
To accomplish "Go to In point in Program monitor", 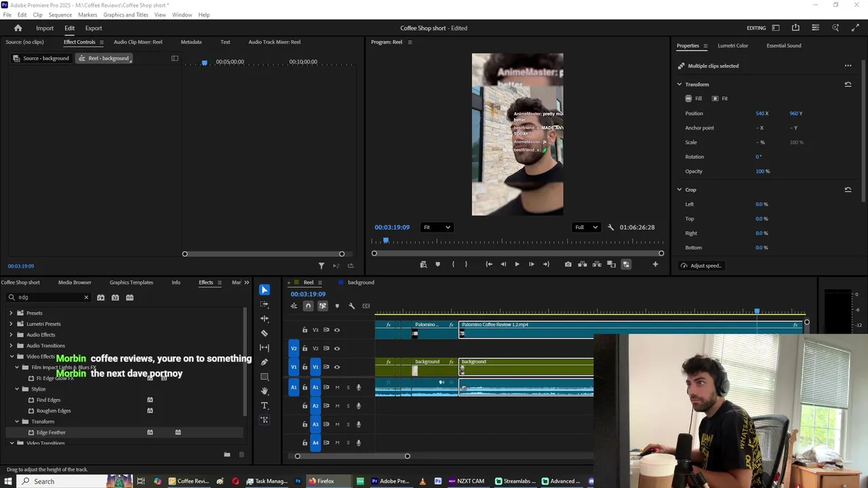I will coord(489,264).
